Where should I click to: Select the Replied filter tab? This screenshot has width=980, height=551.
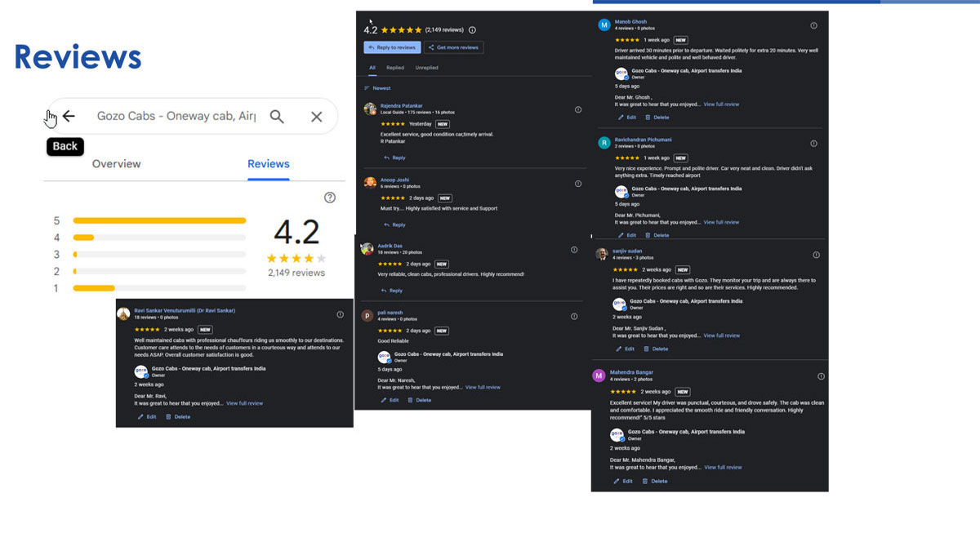pyautogui.click(x=395, y=68)
